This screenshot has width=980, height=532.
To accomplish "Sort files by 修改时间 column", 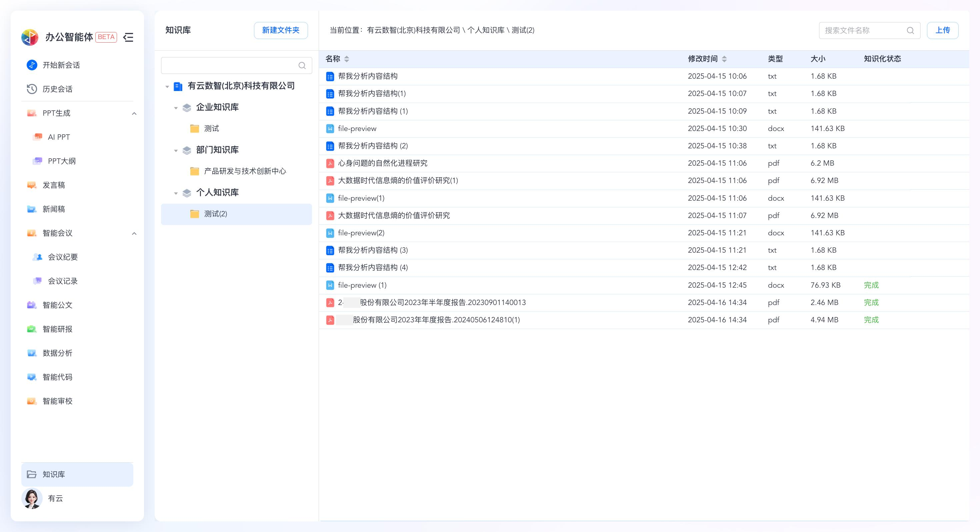I will tap(724, 59).
